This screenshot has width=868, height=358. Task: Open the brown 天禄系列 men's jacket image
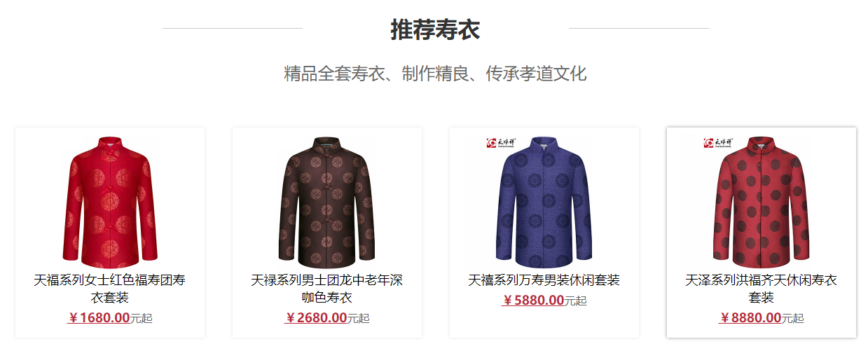coord(327,202)
